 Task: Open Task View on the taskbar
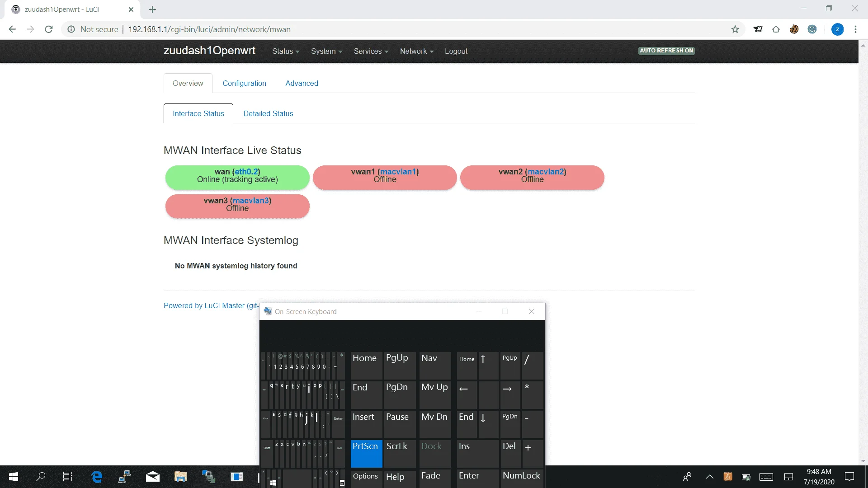coord(68,477)
